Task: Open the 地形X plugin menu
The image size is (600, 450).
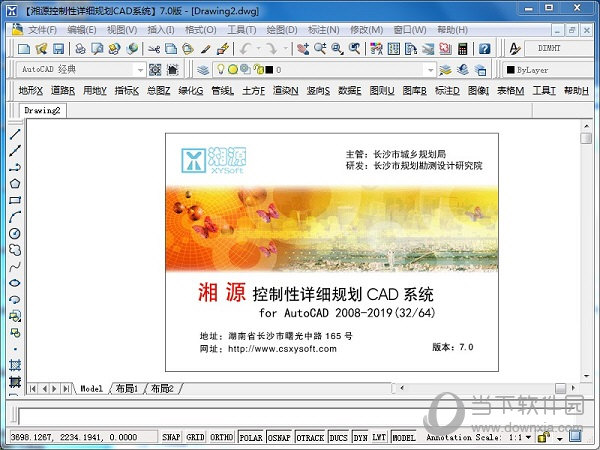Action: 31,91
